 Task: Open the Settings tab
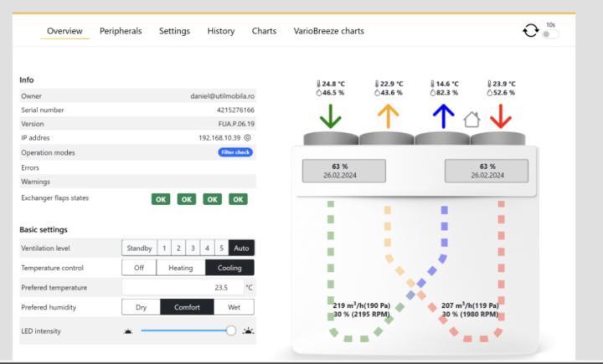174,31
